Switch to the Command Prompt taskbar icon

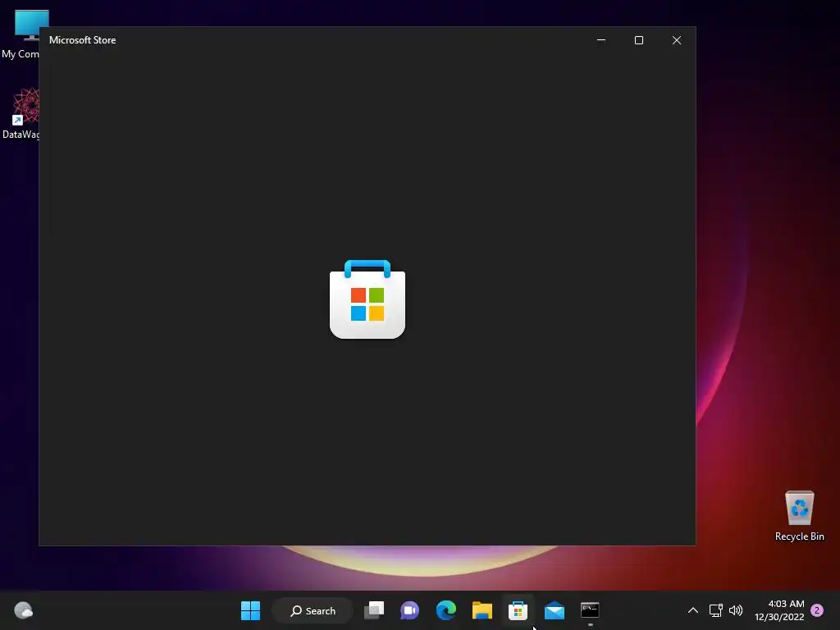pyautogui.click(x=590, y=610)
